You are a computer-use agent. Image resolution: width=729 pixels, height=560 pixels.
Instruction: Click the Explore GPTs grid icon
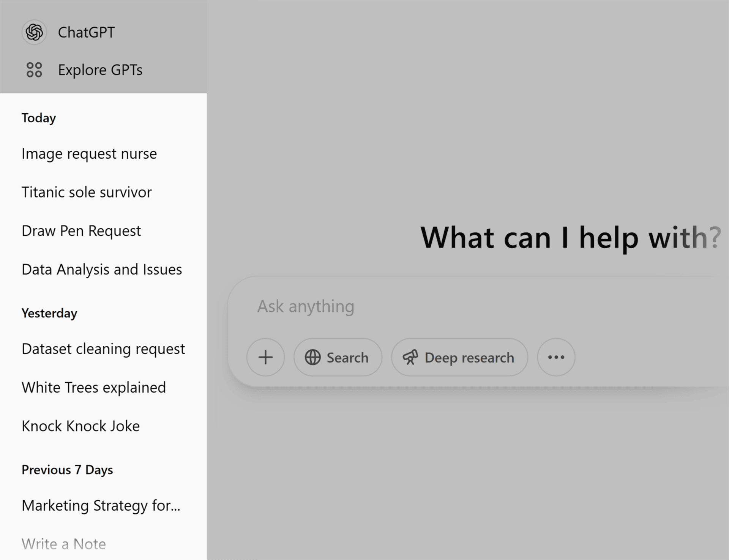(34, 70)
